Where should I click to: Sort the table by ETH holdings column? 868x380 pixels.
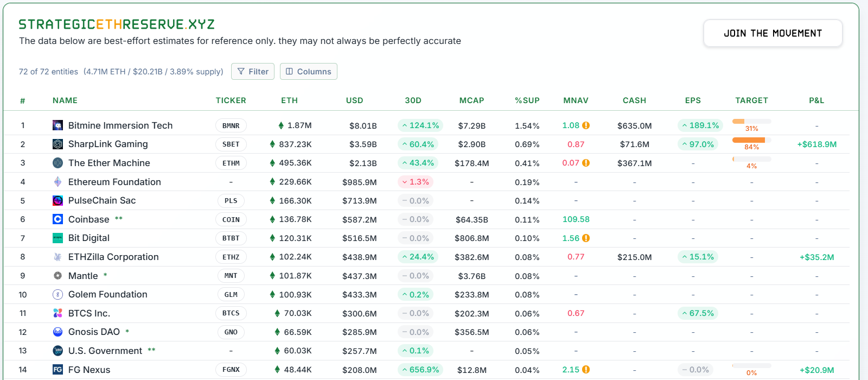(x=290, y=100)
